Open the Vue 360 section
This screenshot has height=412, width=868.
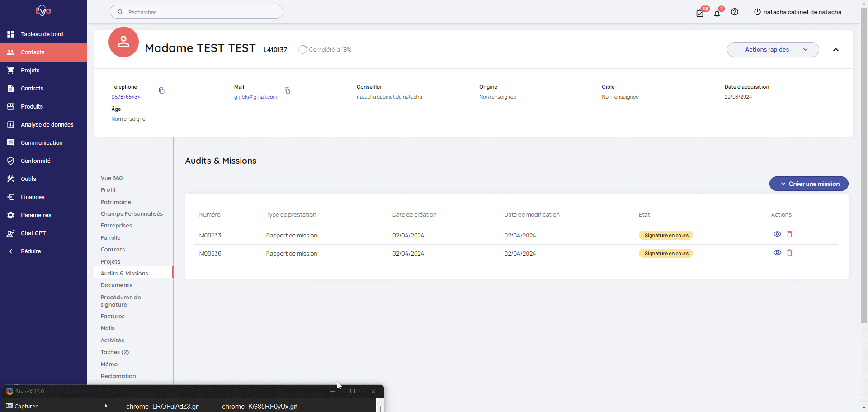coord(112,178)
